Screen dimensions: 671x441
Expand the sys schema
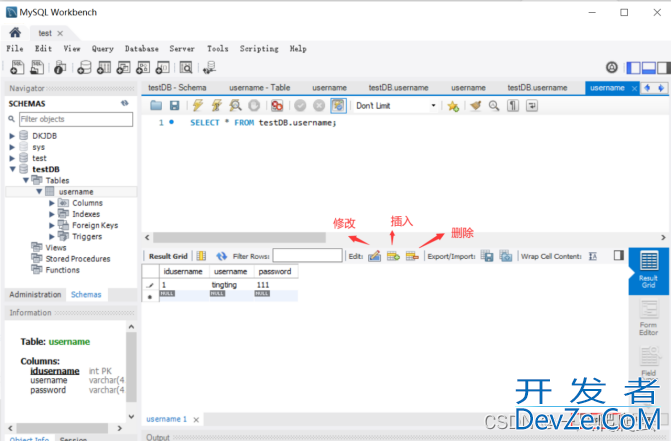12,147
